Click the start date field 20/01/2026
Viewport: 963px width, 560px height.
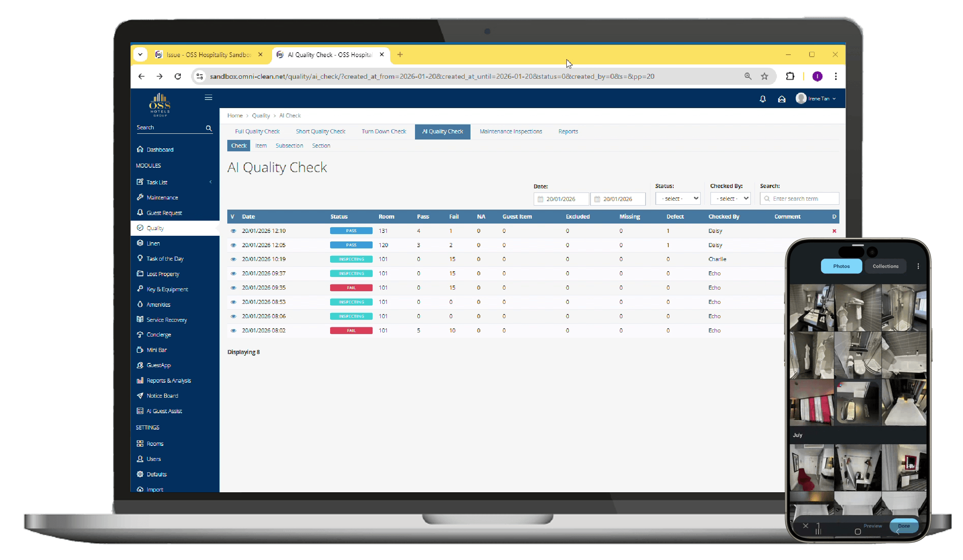tap(561, 199)
